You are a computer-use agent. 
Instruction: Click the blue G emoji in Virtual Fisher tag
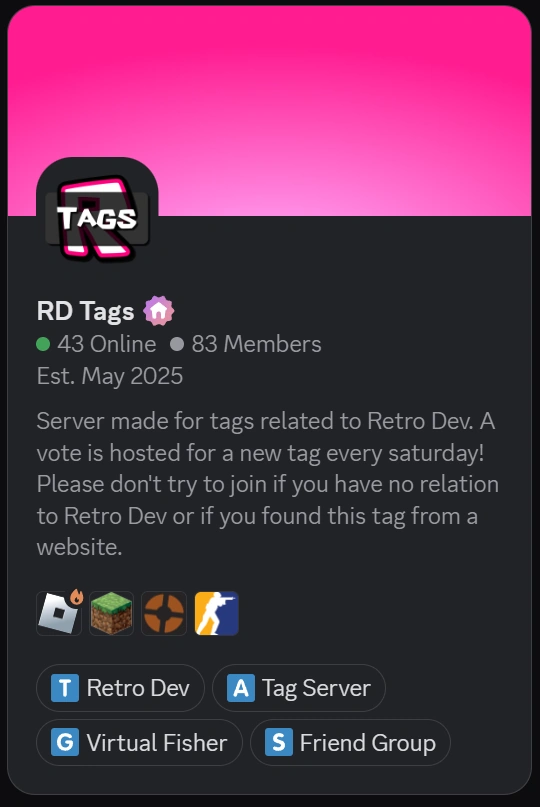pos(65,742)
